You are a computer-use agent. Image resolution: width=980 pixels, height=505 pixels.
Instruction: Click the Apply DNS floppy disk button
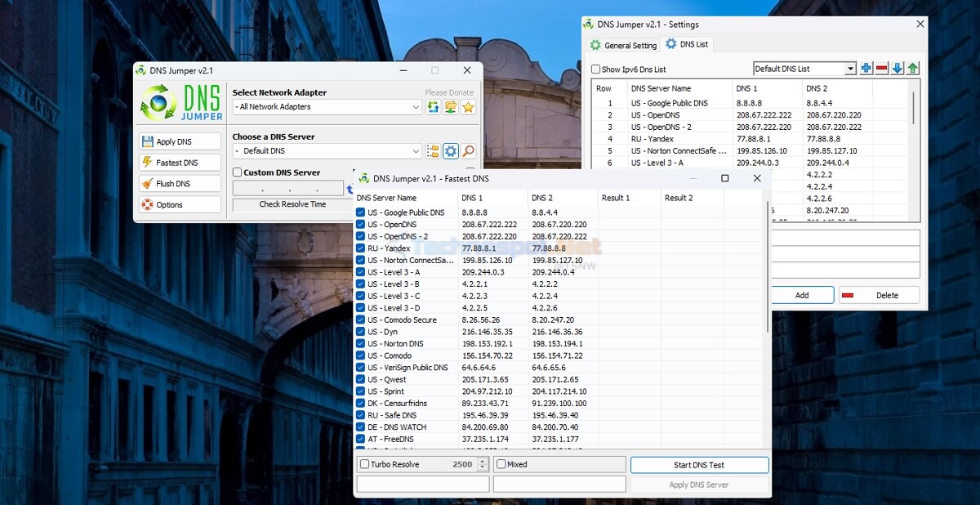click(x=180, y=141)
